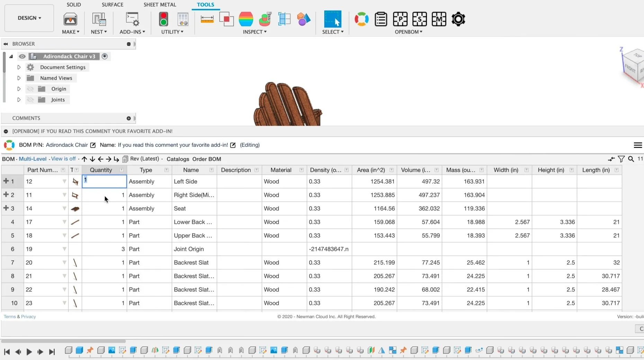The width and height of the screenshot is (644, 360).
Task: Show the hidden Joints folder
Action: [30, 100]
